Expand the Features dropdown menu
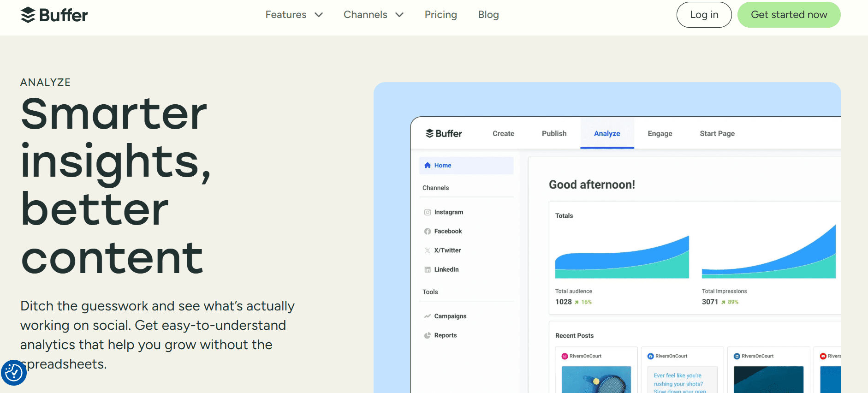Screen dimensions: 868x393 (294, 15)
